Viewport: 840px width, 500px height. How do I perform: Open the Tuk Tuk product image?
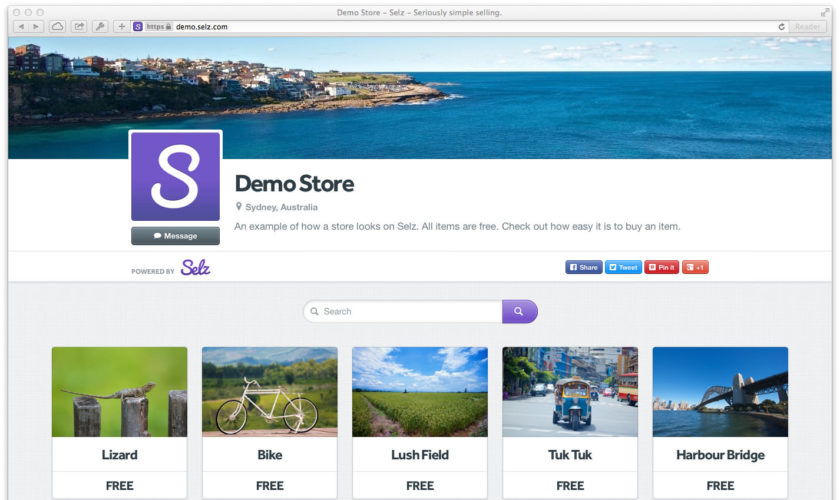570,392
